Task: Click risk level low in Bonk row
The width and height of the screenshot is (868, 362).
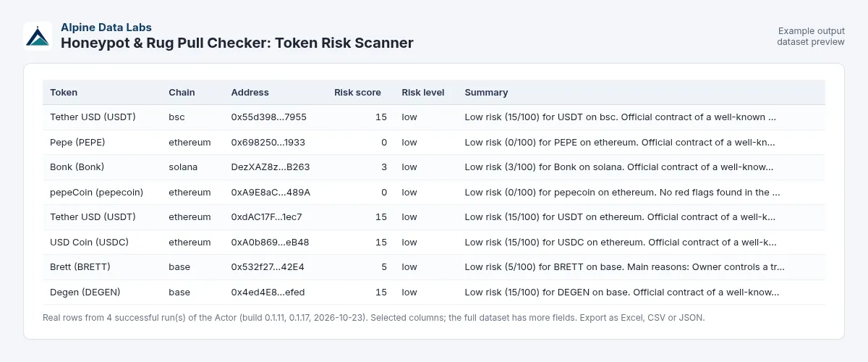Action: click(409, 167)
